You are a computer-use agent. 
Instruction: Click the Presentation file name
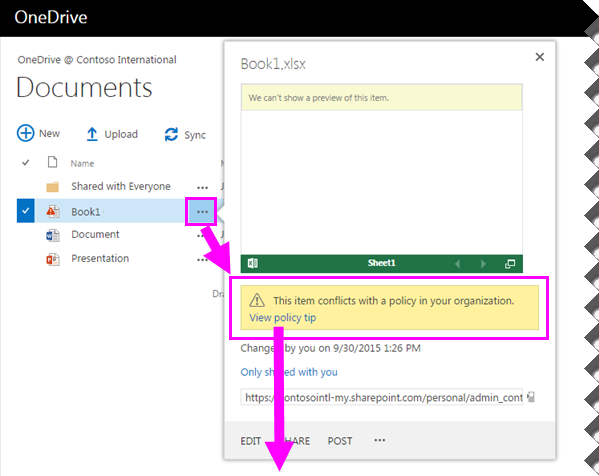click(100, 259)
